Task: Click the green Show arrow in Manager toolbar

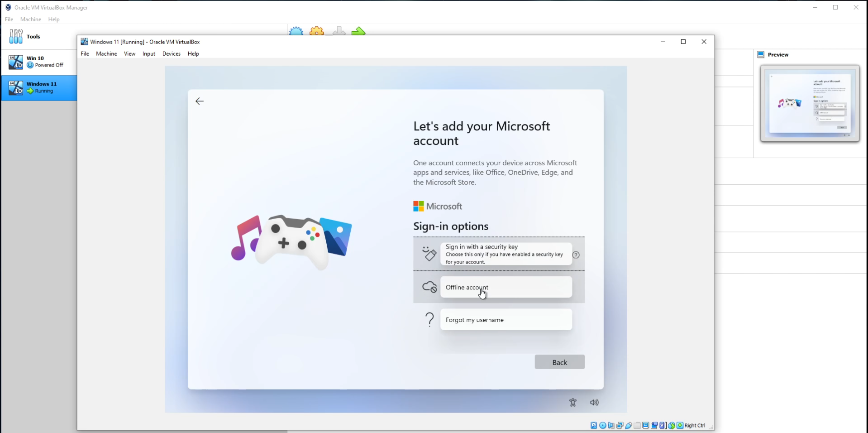Action: pos(358,31)
